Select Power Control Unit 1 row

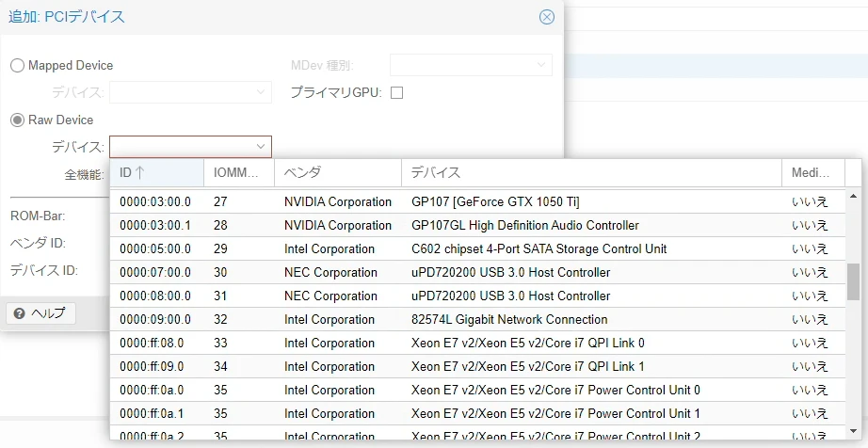pos(477,414)
